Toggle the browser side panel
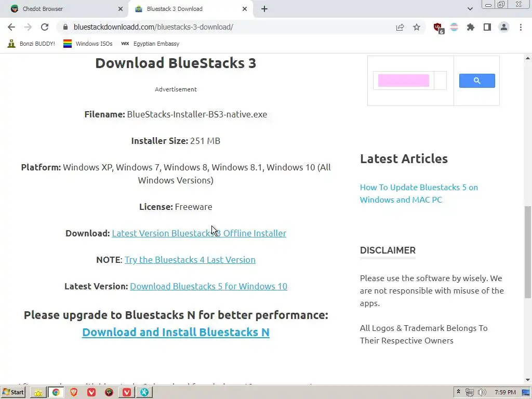Viewport: 532px width, 399px height. click(x=487, y=27)
